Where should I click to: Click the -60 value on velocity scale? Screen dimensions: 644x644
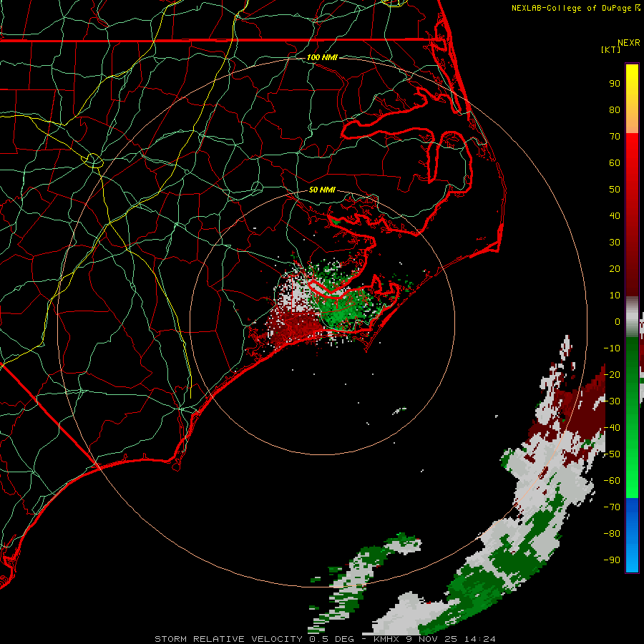(x=612, y=481)
